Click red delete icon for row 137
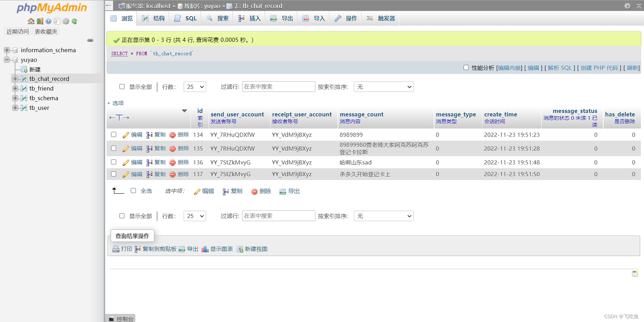 point(173,174)
